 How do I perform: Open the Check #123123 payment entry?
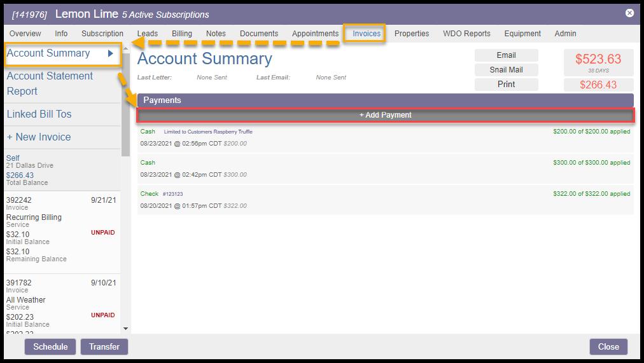[x=385, y=199]
